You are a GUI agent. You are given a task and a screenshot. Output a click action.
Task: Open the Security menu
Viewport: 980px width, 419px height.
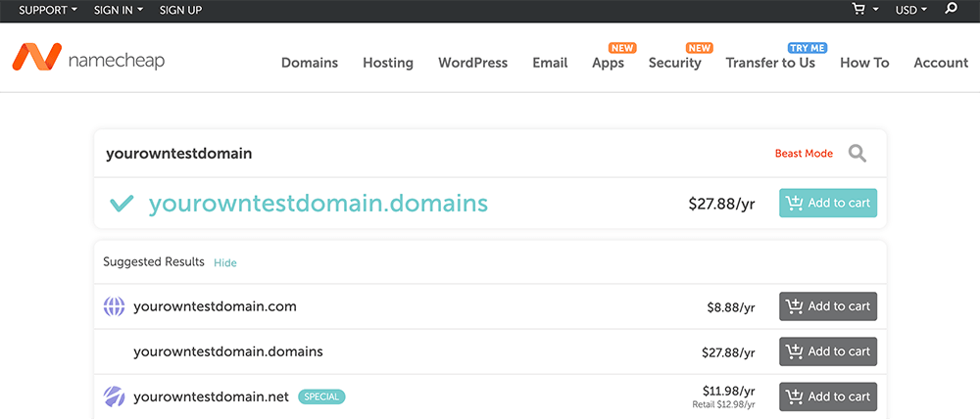(675, 63)
